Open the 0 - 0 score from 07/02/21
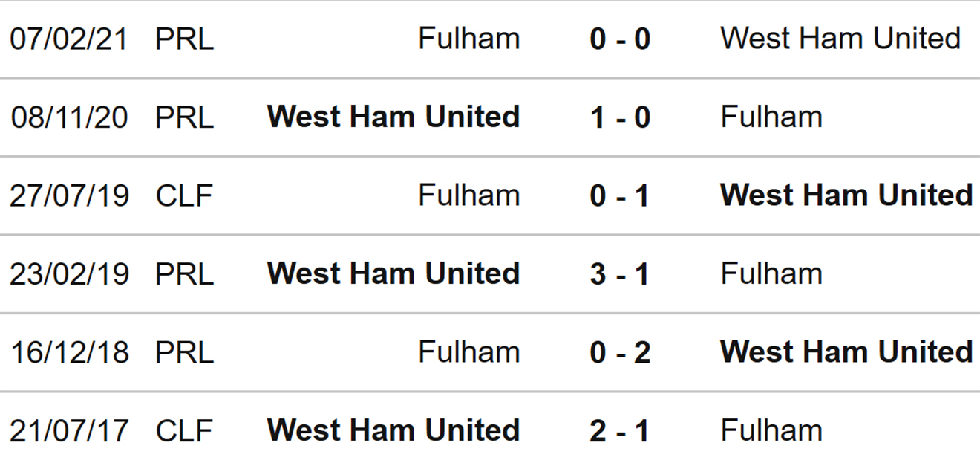Screen dimensions: 980x463 coord(620,39)
